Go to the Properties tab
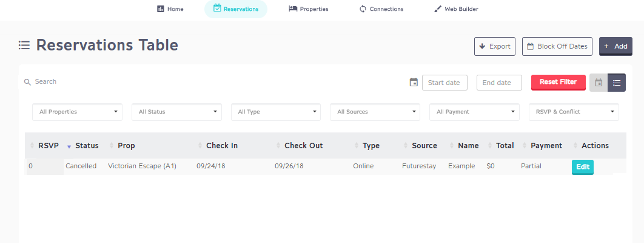 (309, 9)
